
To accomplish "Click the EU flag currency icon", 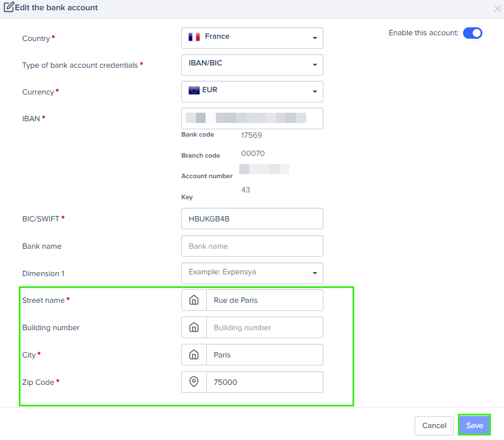I will tap(194, 91).
